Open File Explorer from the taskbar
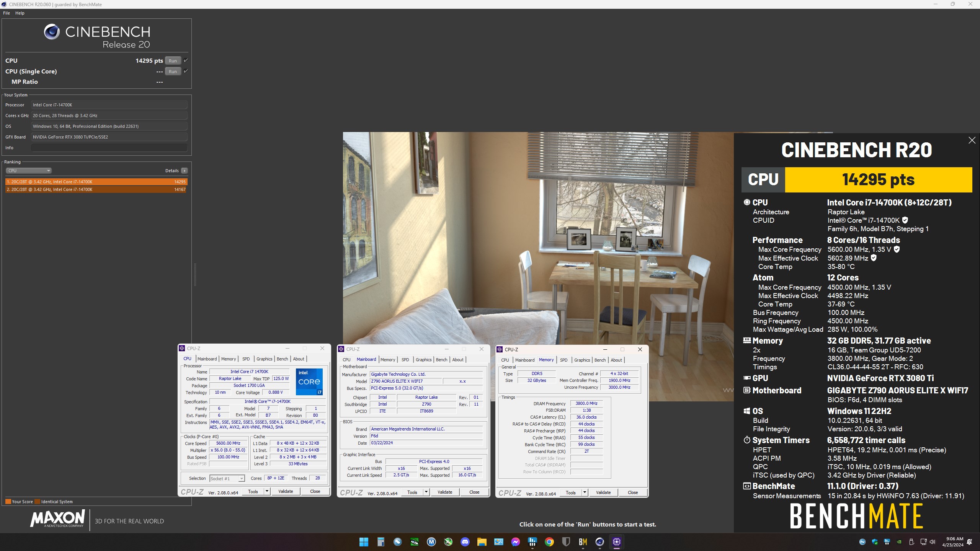980x551 pixels. tap(482, 542)
